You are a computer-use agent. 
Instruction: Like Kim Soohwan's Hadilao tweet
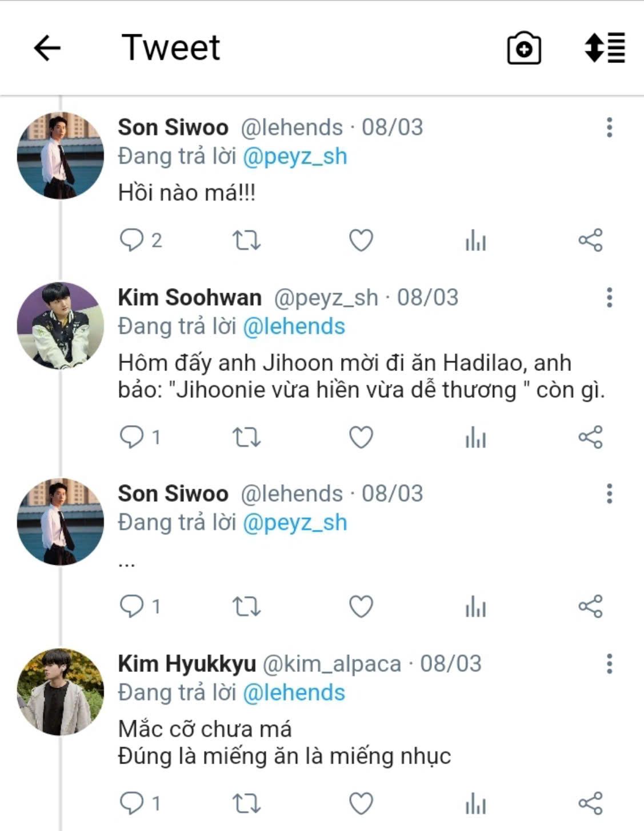click(x=361, y=437)
